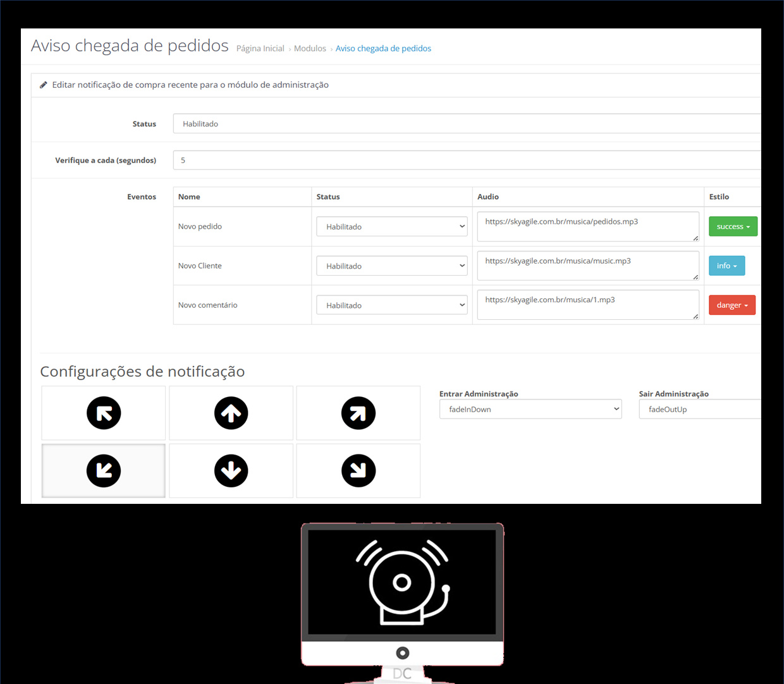784x684 pixels.
Task: Select the down arrow notification position
Action: (231, 471)
